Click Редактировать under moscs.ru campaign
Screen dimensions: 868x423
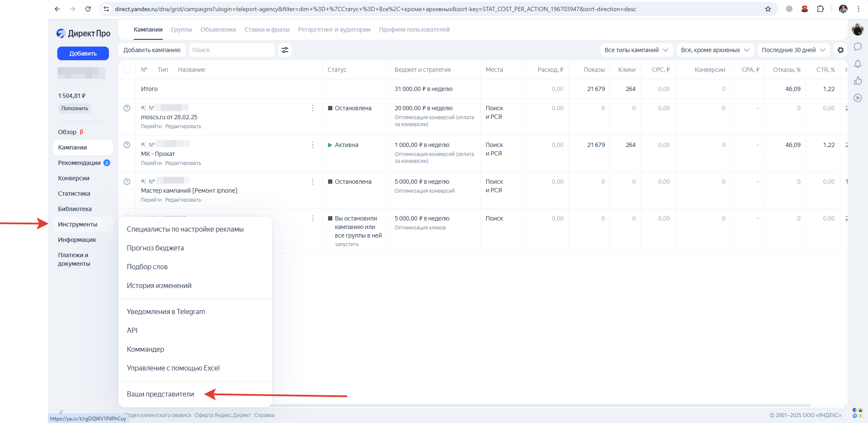point(183,126)
